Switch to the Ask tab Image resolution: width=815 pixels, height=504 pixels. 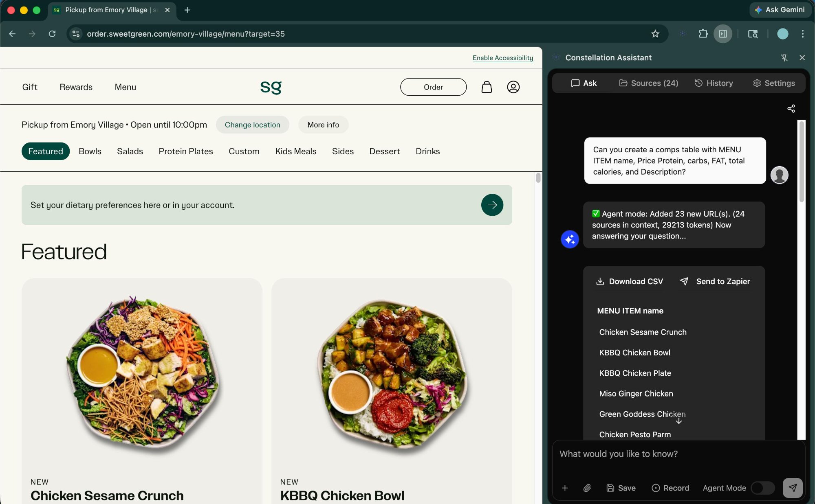click(x=584, y=83)
